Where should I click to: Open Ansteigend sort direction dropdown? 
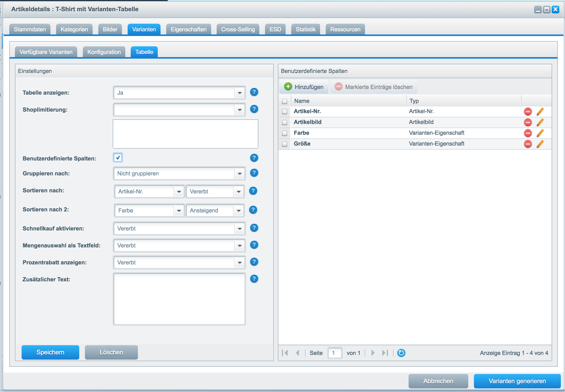(239, 211)
